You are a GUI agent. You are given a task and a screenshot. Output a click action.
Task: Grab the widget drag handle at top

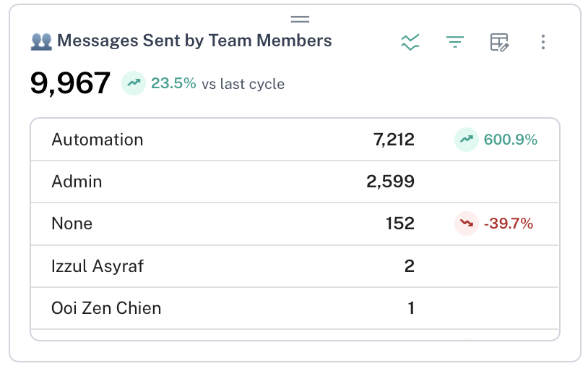click(300, 19)
